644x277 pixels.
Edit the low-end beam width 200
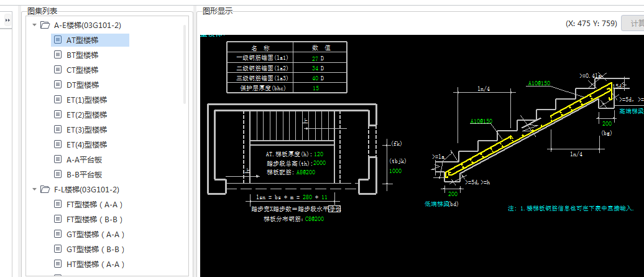coord(453,194)
